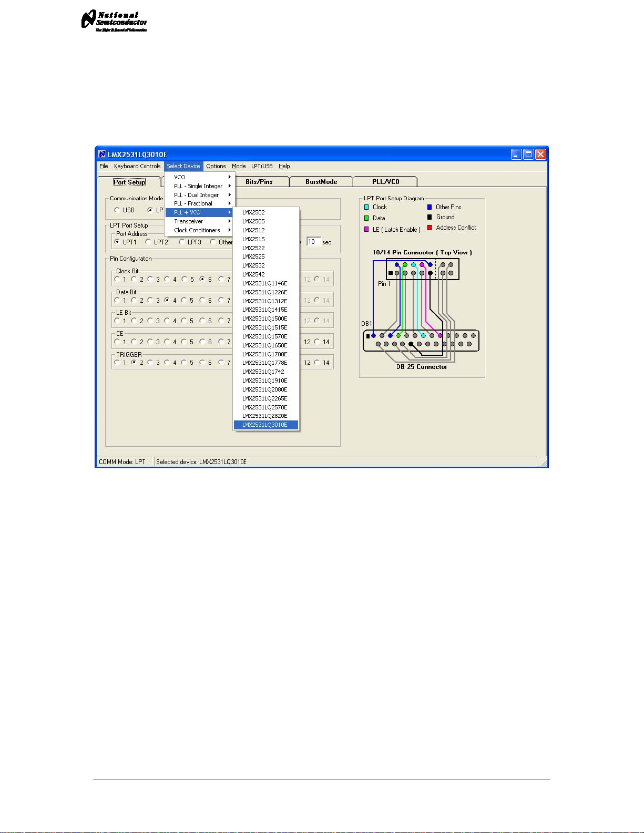
Task: Open the Options menu
Action: pos(216,166)
